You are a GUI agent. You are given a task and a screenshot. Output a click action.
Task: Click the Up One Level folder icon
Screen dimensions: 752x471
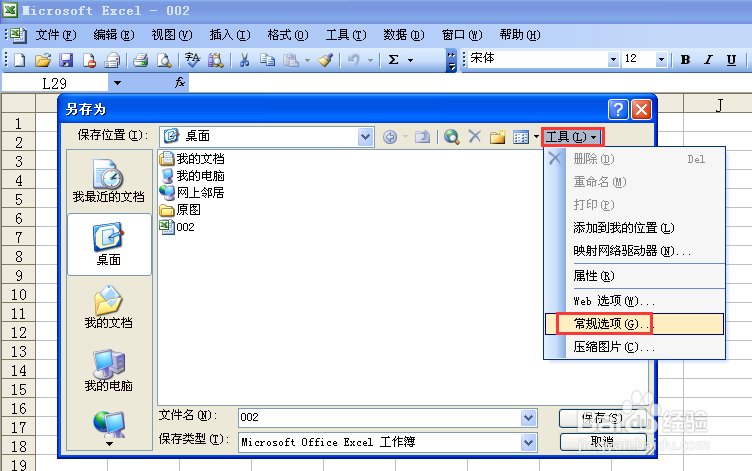pyautogui.click(x=422, y=137)
